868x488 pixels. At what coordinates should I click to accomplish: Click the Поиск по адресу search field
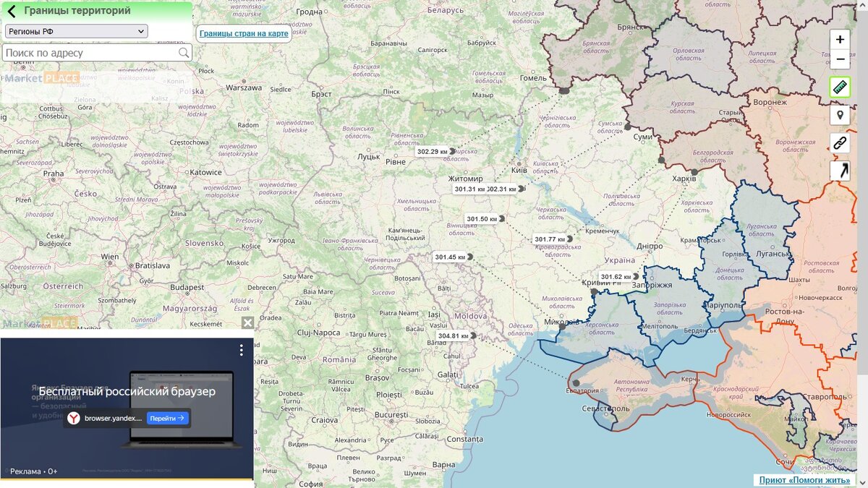pos(98,53)
